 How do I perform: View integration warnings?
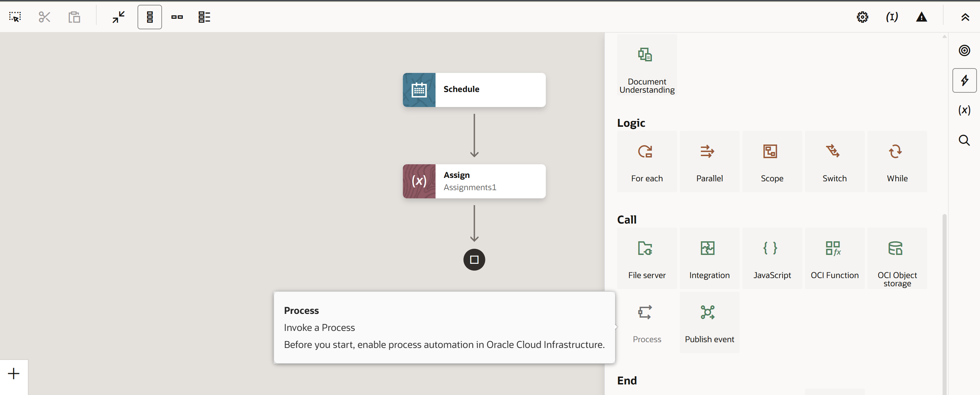[x=922, y=17]
